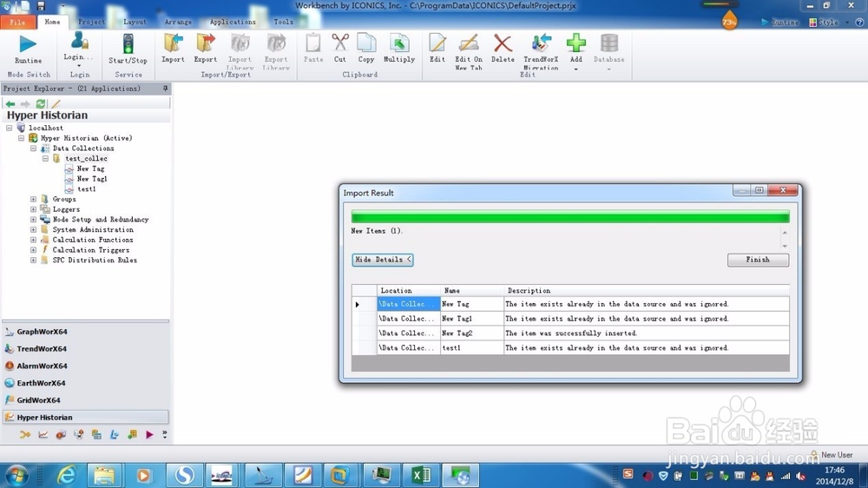The image size is (868, 488).
Task: Click Project Explorer back arrow
Action: tap(10, 103)
